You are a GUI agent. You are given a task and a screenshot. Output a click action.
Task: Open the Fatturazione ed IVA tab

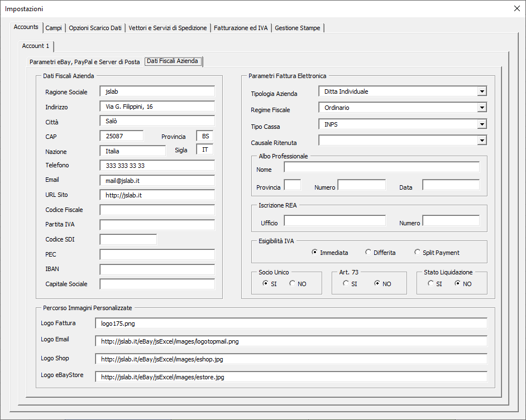tap(241, 28)
